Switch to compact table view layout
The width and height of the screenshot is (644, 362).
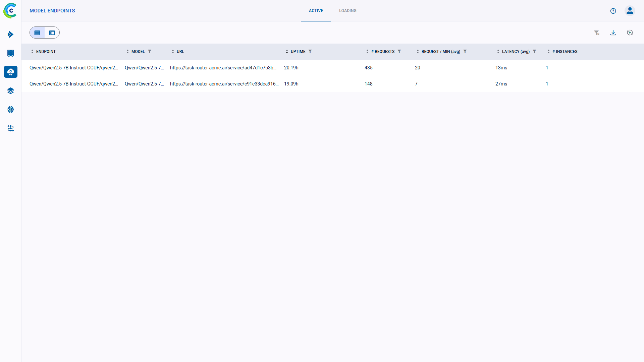(x=37, y=33)
